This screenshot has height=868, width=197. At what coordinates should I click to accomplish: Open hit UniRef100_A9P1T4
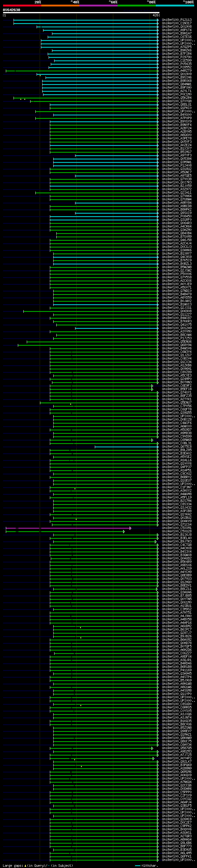coord(177,30)
